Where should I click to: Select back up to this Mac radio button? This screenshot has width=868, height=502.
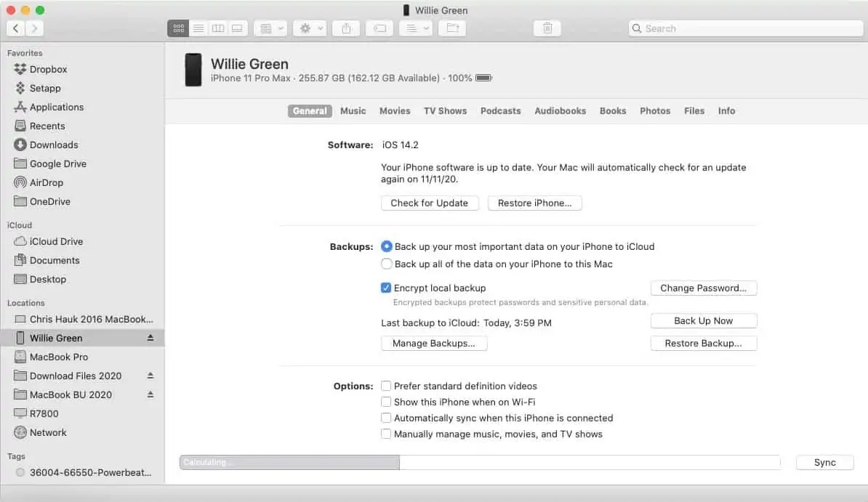pyautogui.click(x=387, y=264)
